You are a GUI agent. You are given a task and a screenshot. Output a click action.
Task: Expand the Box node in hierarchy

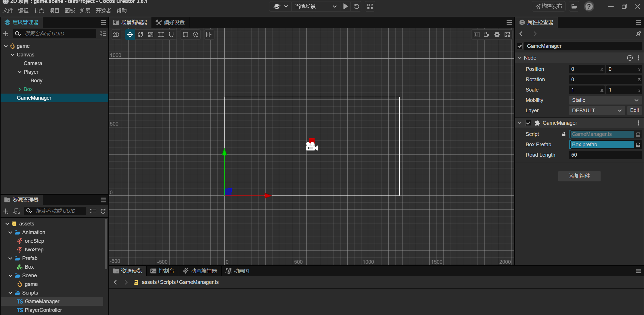[20, 89]
